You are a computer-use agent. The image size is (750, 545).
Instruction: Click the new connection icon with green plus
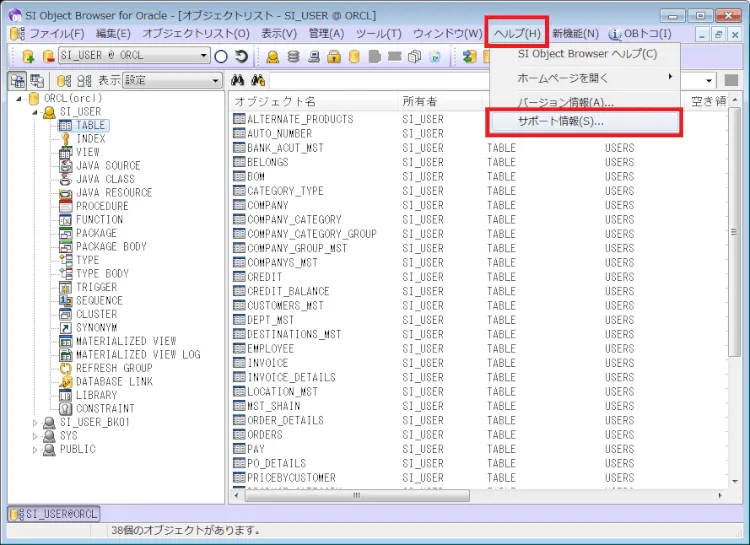28,56
